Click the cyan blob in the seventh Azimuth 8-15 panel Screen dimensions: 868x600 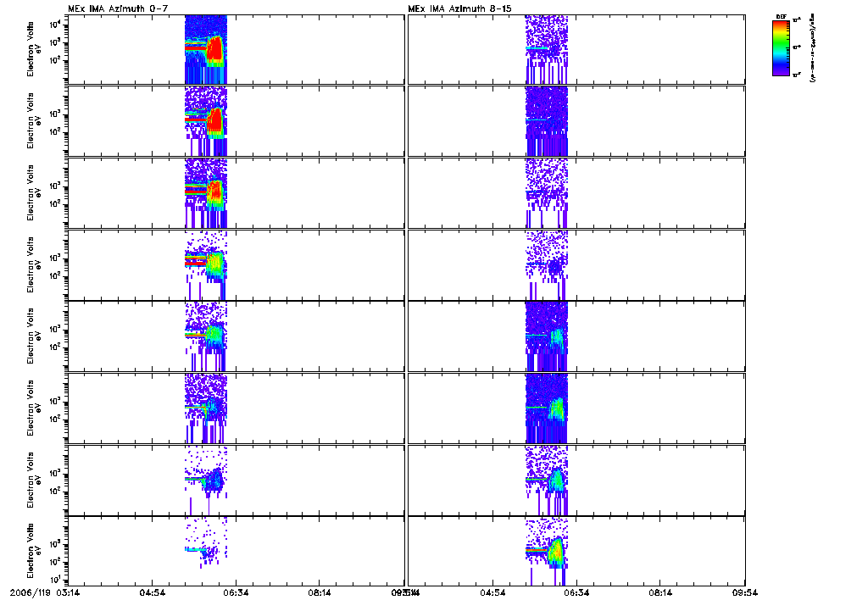point(556,480)
